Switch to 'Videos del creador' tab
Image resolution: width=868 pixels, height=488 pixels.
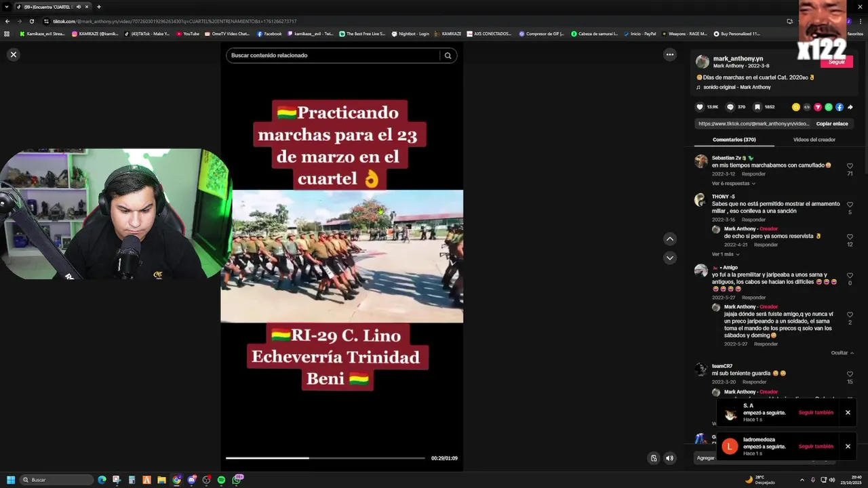click(x=814, y=140)
